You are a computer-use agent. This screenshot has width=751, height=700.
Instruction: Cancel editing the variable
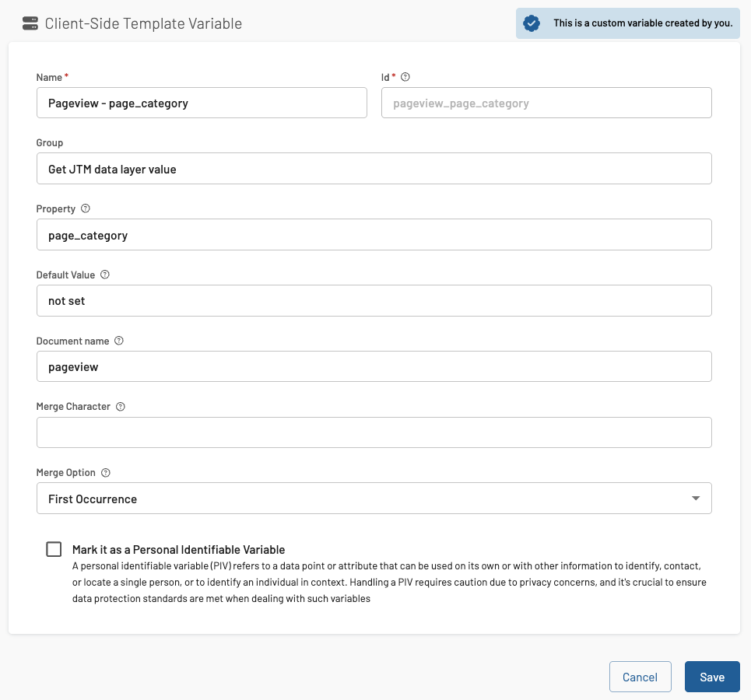[x=640, y=677]
